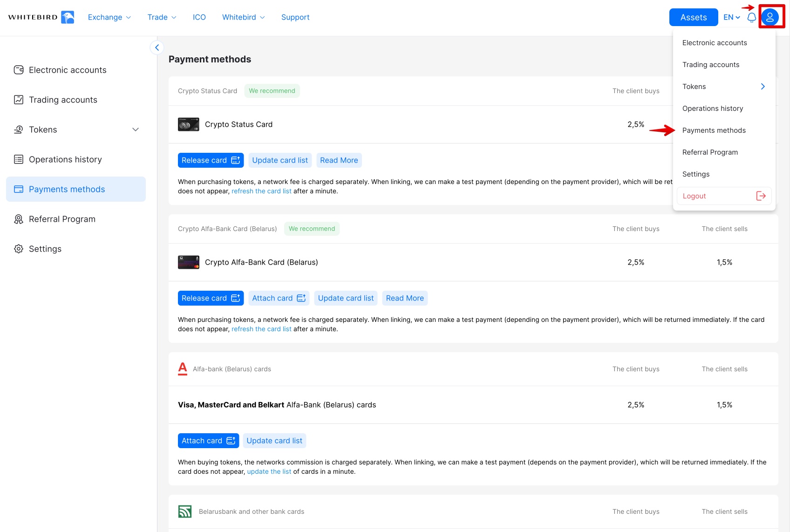790x532 pixels.
Task: Click Release card under Crypto Status Card
Action: (211, 160)
